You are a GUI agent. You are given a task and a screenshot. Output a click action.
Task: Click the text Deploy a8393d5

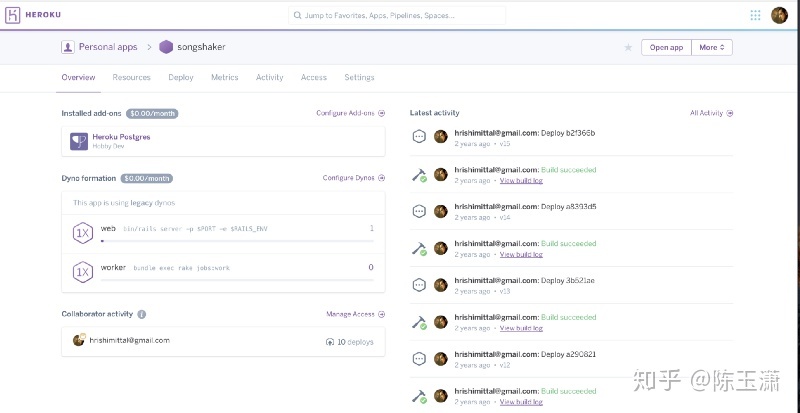[x=568, y=207]
